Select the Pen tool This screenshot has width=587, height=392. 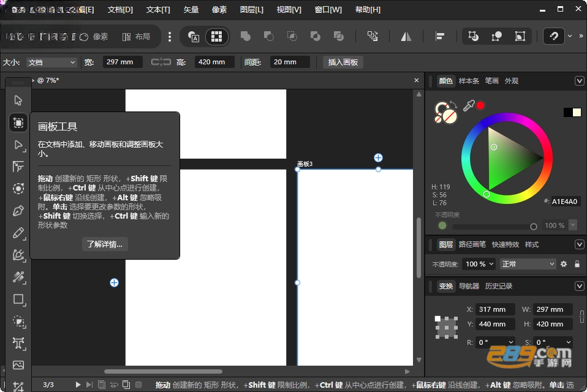(18, 211)
